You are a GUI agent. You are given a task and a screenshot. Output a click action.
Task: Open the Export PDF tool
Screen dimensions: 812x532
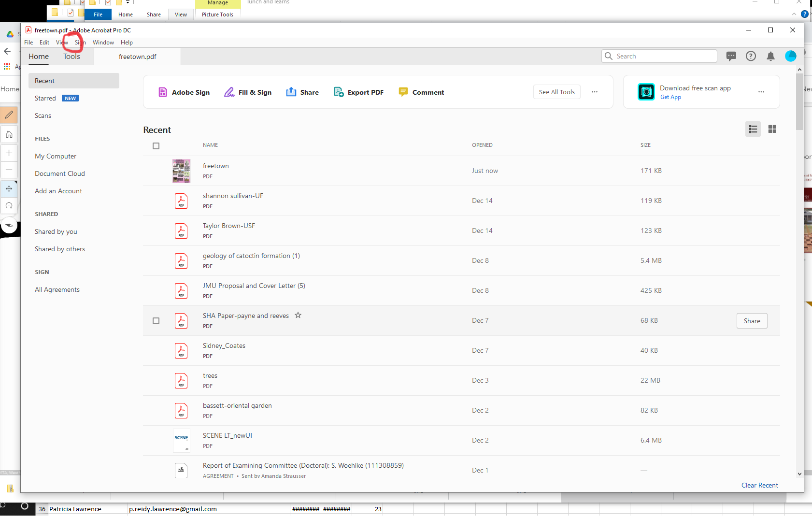click(x=365, y=92)
